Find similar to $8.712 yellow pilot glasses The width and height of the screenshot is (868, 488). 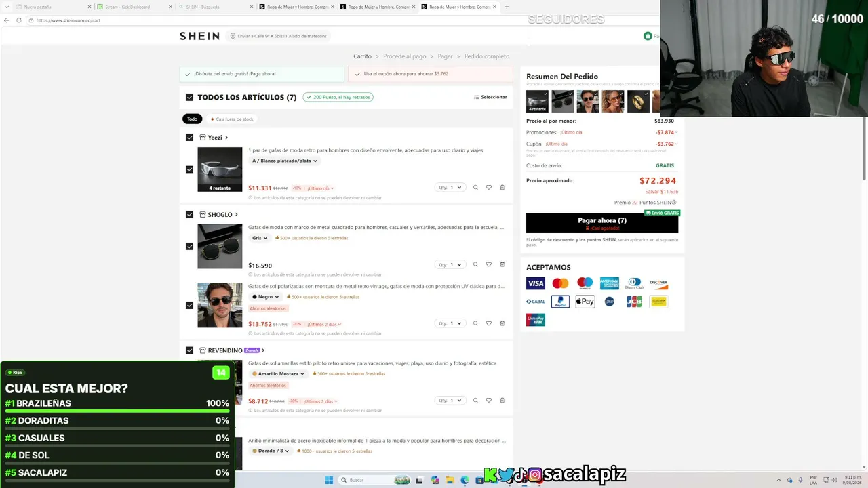coord(475,400)
